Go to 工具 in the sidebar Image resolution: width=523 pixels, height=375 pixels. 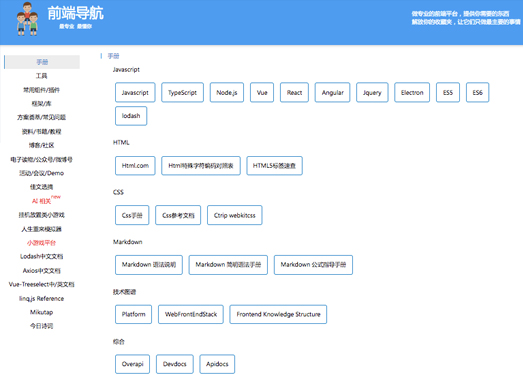[42, 76]
